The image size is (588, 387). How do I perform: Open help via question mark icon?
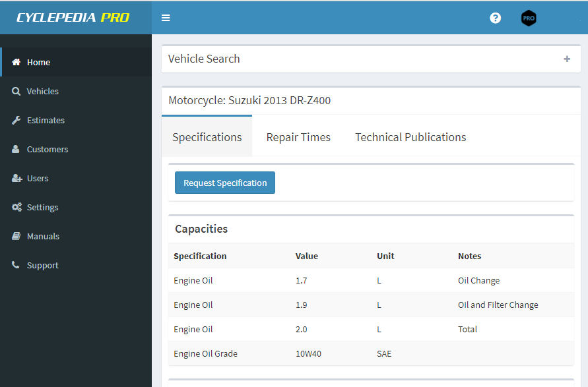coord(496,18)
